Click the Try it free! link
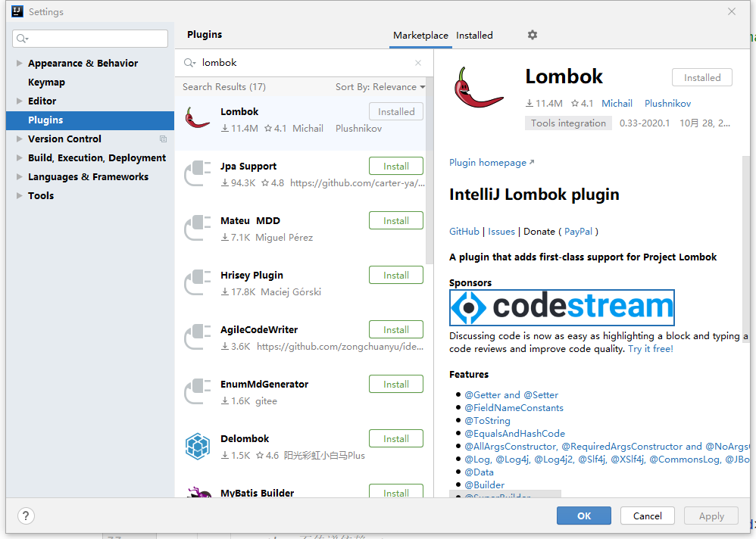Image resolution: width=756 pixels, height=539 pixels. (651, 349)
